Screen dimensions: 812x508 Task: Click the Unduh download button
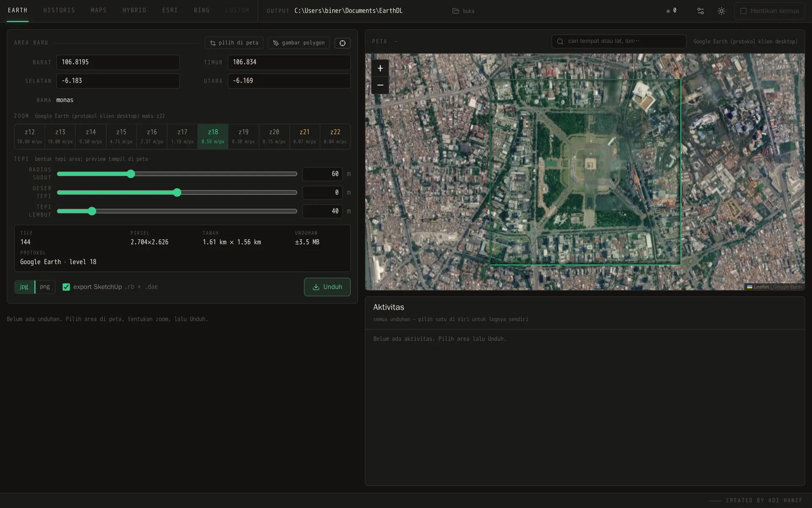(x=327, y=287)
